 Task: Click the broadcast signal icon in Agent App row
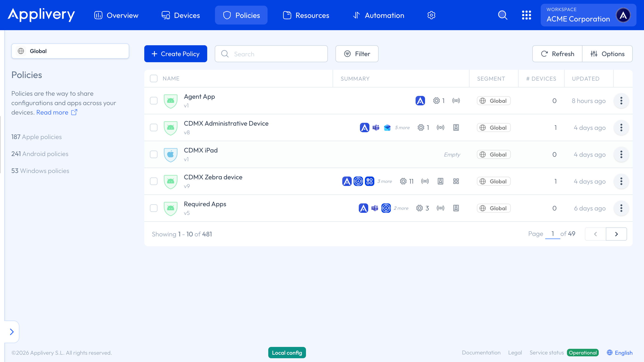[456, 101]
